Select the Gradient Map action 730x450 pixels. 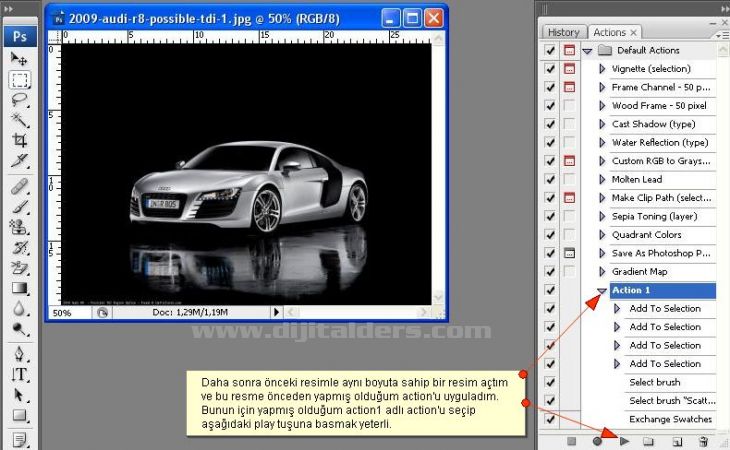[x=639, y=272]
